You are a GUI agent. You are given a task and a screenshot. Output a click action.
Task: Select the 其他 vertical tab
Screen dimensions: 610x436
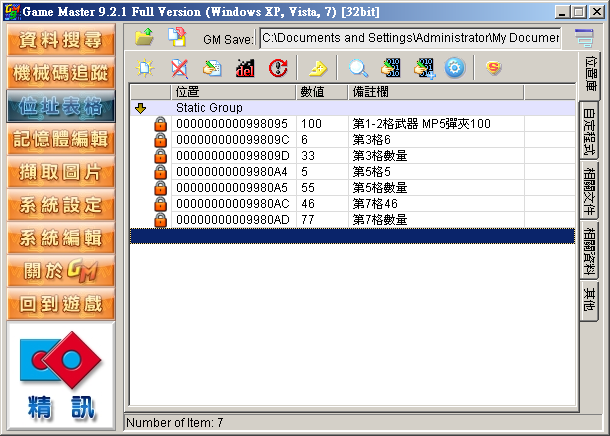click(x=589, y=301)
